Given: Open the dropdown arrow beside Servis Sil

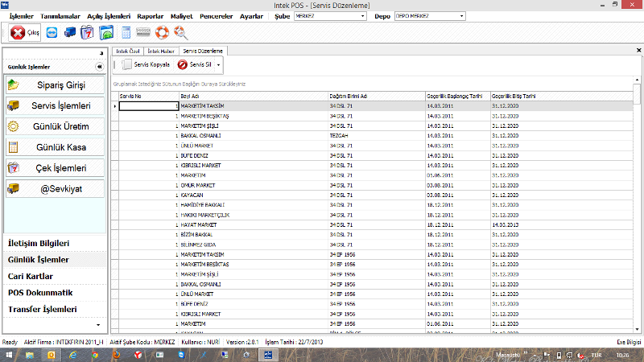Looking at the screenshot, I should click(x=218, y=64).
